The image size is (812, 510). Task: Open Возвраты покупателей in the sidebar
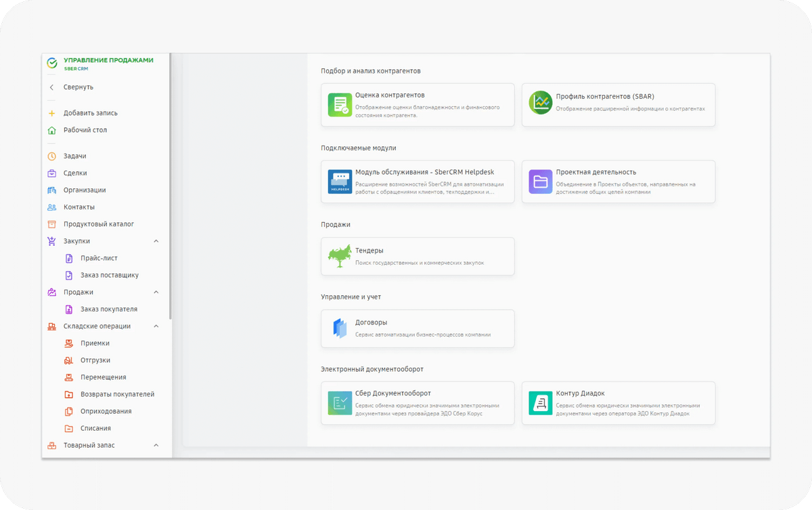(x=118, y=394)
